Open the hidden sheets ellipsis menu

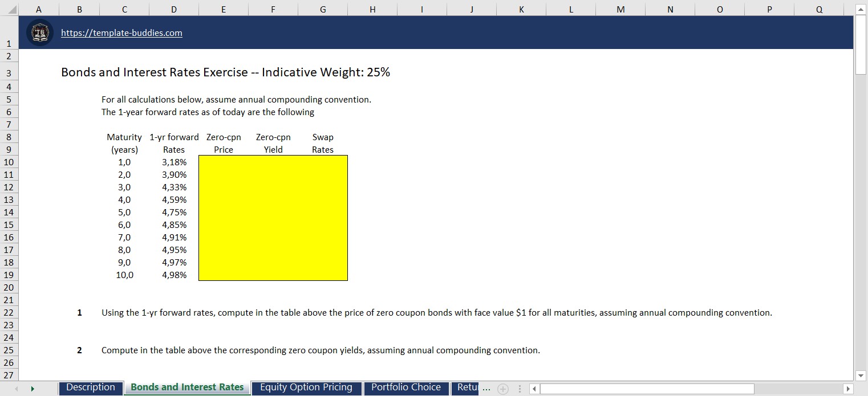click(486, 389)
